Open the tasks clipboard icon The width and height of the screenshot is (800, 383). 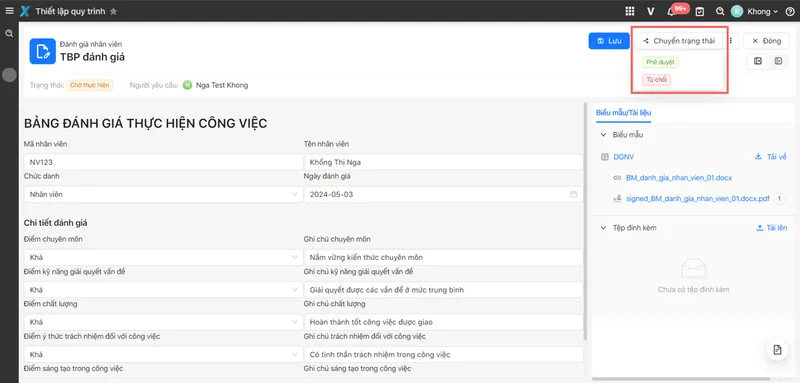700,11
